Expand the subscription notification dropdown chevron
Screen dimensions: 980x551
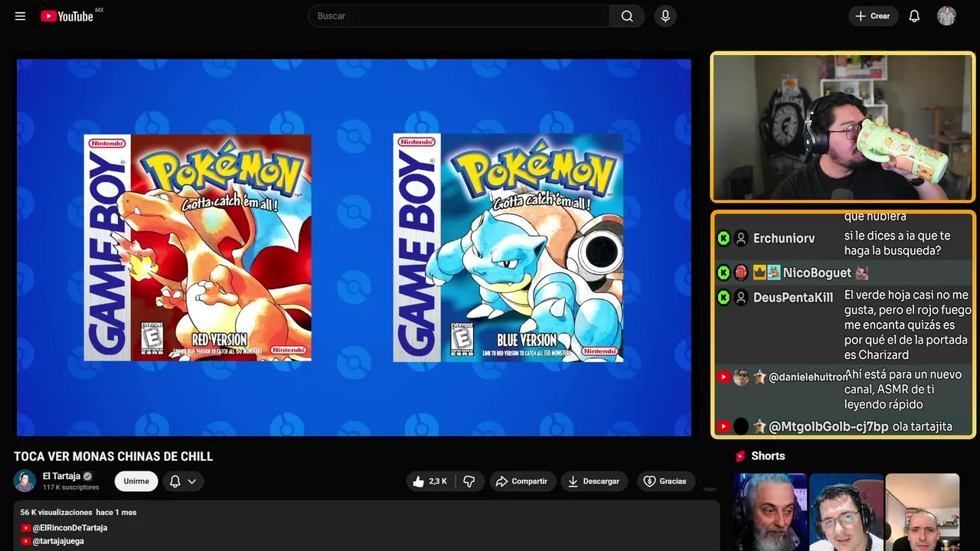192,481
